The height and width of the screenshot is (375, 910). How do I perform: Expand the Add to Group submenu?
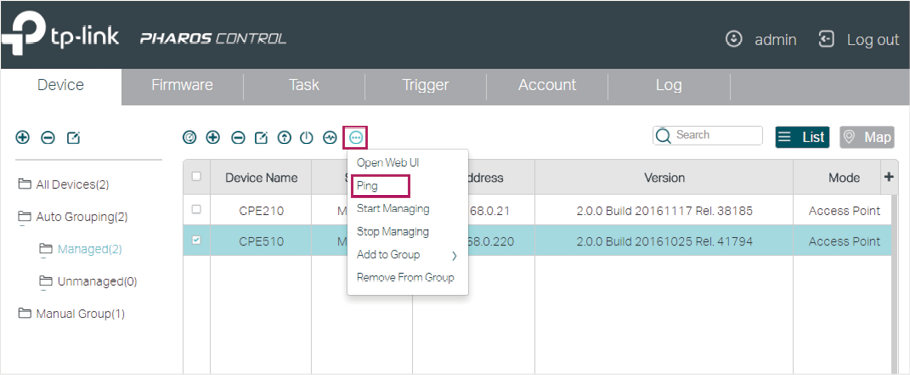click(407, 255)
